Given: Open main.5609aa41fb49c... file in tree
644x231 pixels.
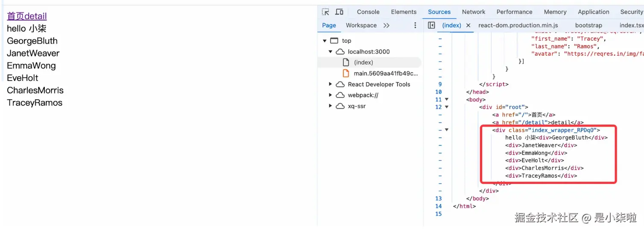Looking at the screenshot, I should tap(386, 73).
